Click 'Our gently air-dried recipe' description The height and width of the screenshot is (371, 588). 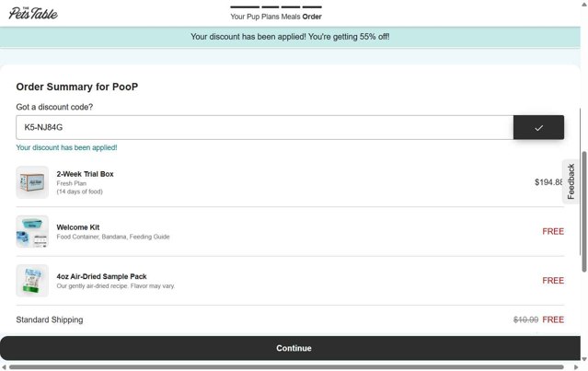116,286
